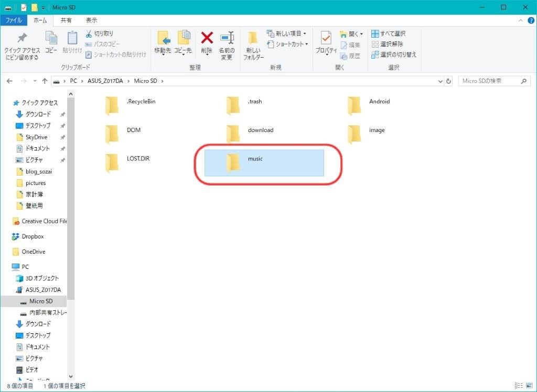Expand the Copy to (コピー先) dropdown
The height and width of the screenshot is (392, 537).
(x=183, y=51)
